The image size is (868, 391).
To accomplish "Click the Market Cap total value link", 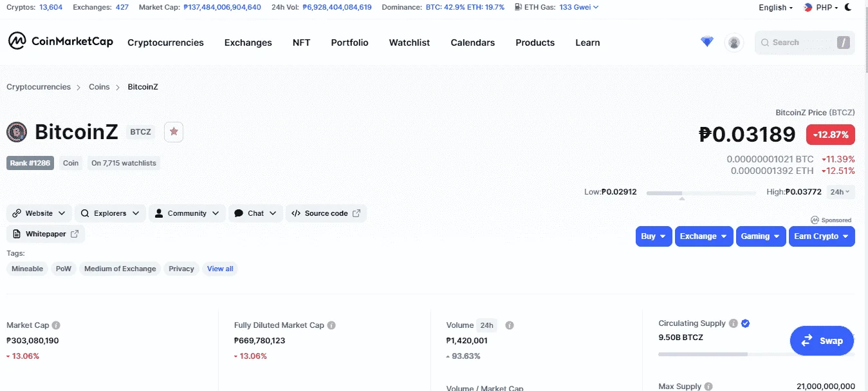I will coord(222,8).
